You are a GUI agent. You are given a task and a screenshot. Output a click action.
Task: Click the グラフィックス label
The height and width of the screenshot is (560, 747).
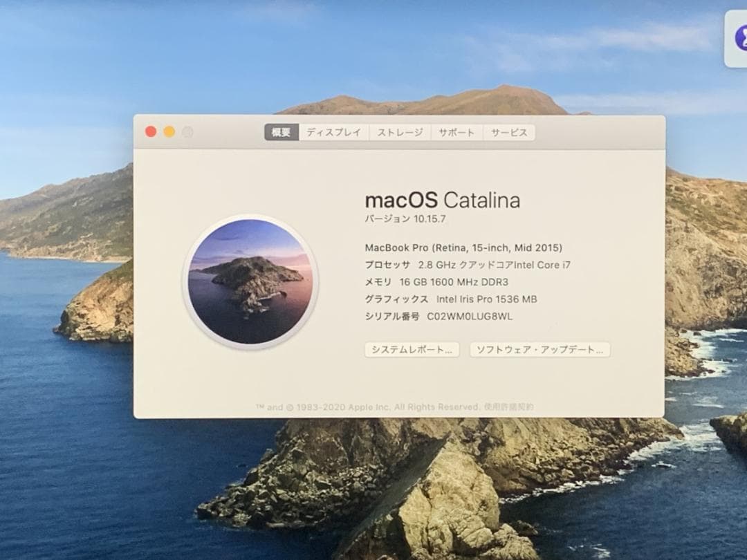[x=396, y=299]
